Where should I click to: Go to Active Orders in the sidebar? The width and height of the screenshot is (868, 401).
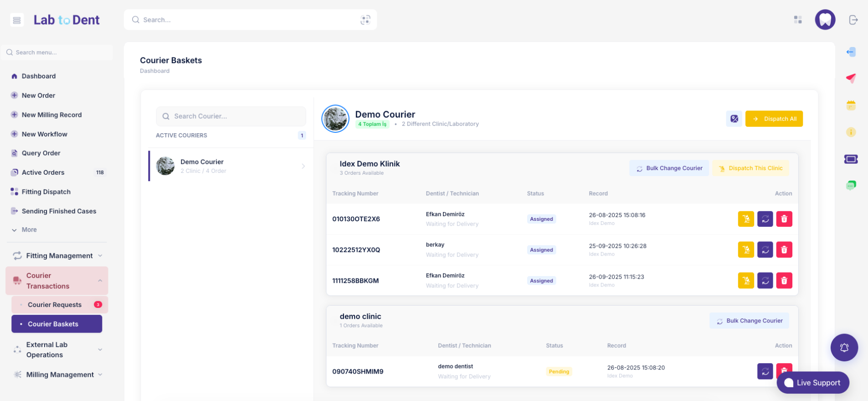tap(43, 172)
